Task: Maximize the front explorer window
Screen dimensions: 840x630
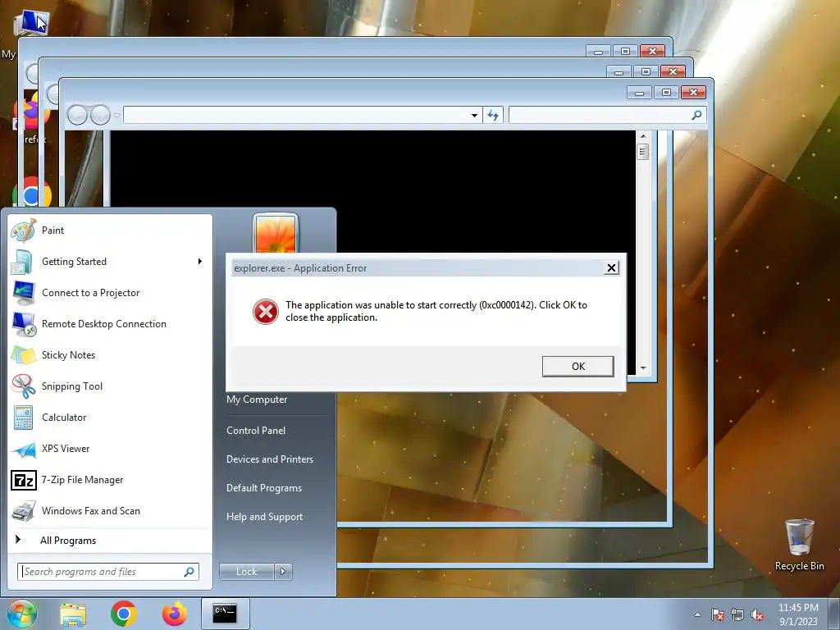Action: click(x=666, y=92)
